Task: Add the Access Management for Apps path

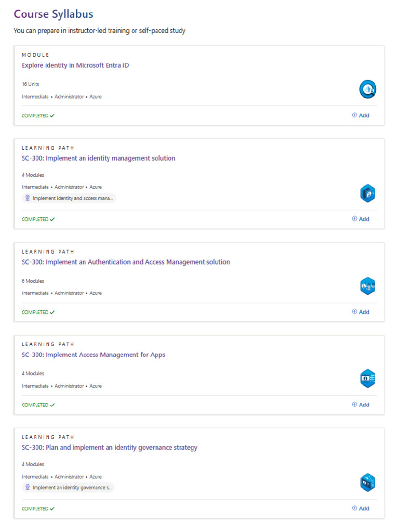Action: point(361,405)
